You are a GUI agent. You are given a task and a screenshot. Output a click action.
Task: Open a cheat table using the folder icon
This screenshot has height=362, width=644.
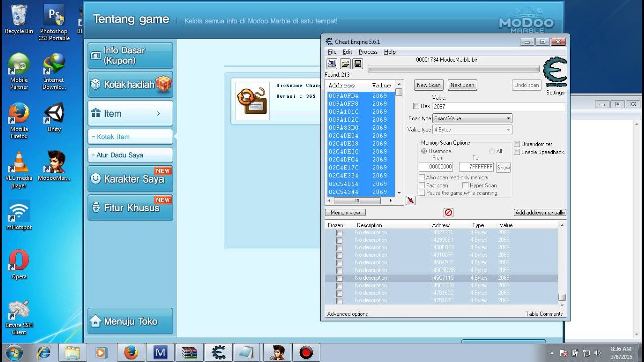345,64
